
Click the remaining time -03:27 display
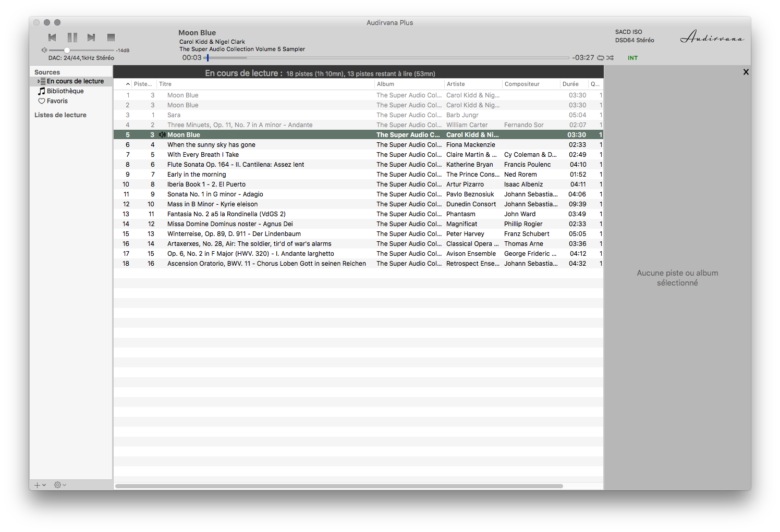click(x=583, y=58)
